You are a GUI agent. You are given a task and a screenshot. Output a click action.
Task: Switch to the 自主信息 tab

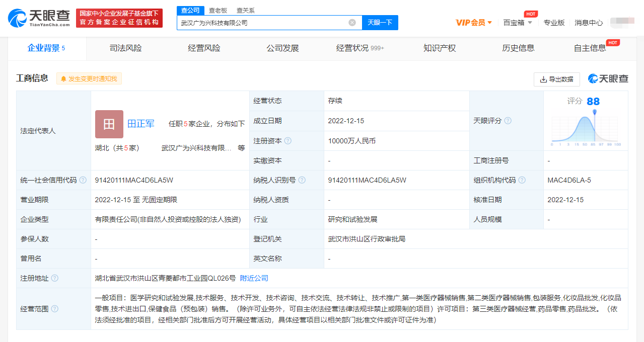[590, 48]
